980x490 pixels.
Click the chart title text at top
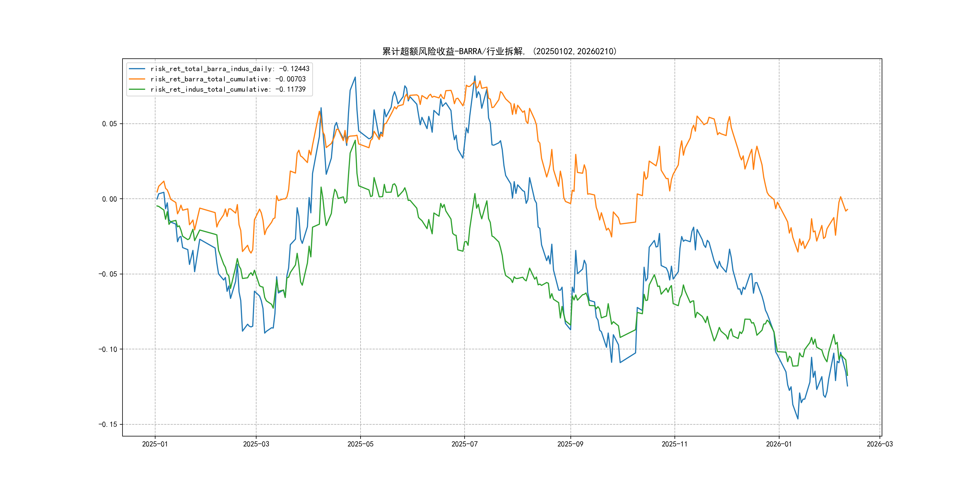(499, 51)
